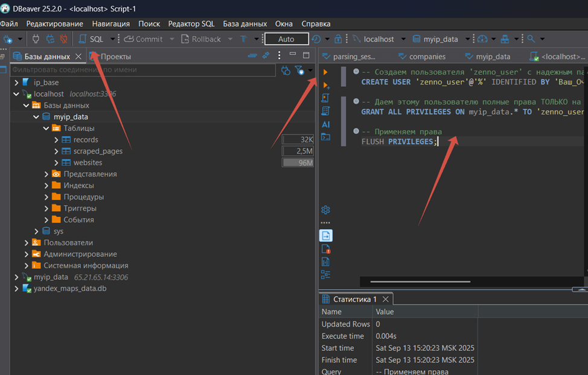The height and width of the screenshot is (375, 588).
Task: Expand the websites table node
Action: pos(56,163)
